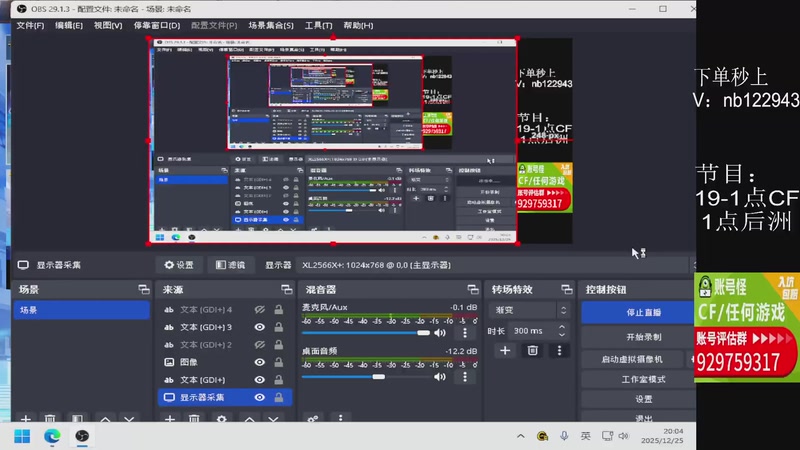800x450 pixels.
Task: Click the 停止直播 button
Action: tap(638, 312)
